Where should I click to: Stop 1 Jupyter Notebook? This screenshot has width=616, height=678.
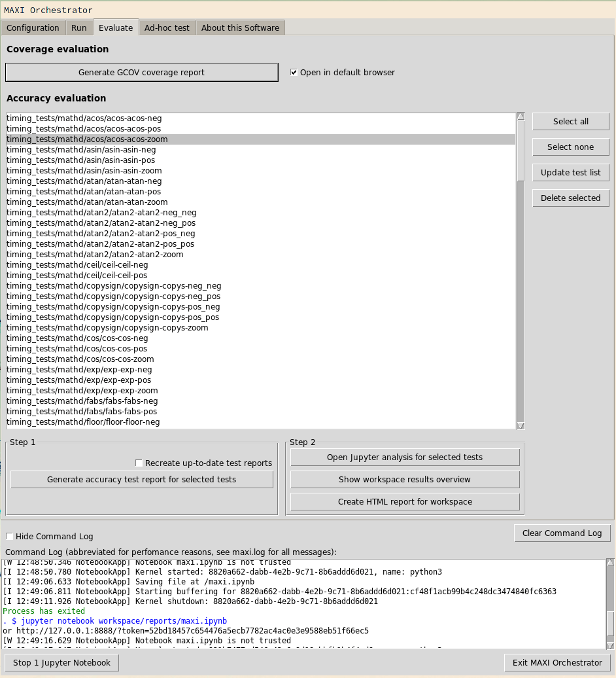coord(61,662)
